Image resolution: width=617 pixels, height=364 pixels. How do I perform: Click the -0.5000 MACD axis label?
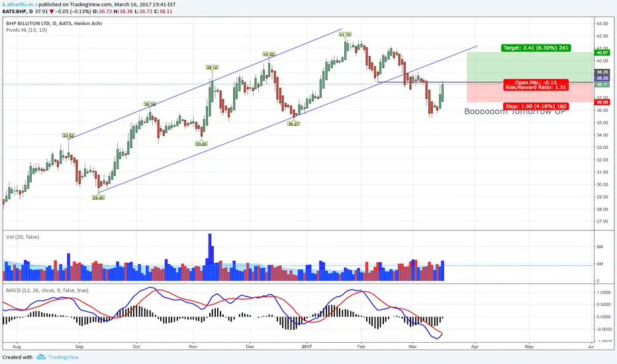(x=603, y=330)
